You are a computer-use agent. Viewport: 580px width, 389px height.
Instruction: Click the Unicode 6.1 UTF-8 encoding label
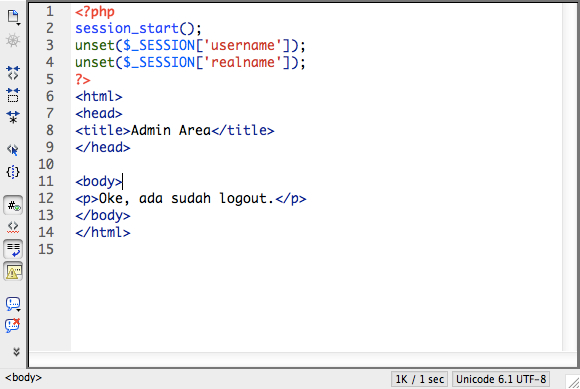[x=501, y=379]
